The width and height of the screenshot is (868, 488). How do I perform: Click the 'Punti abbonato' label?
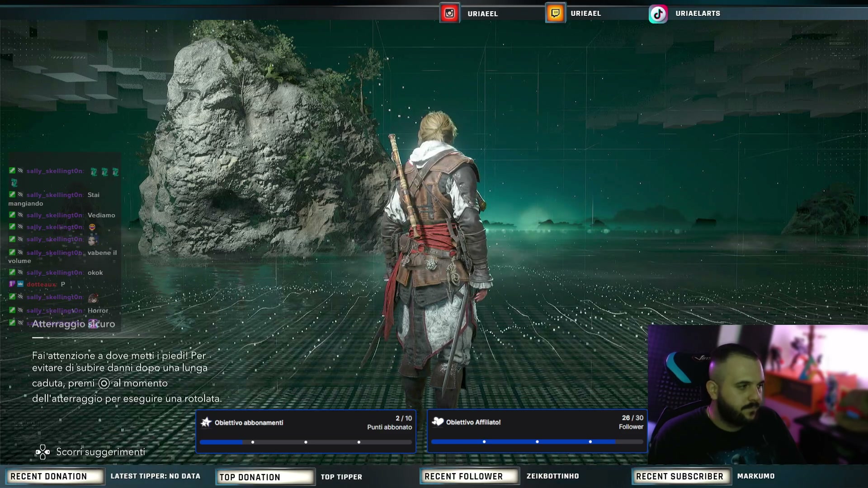point(390,427)
